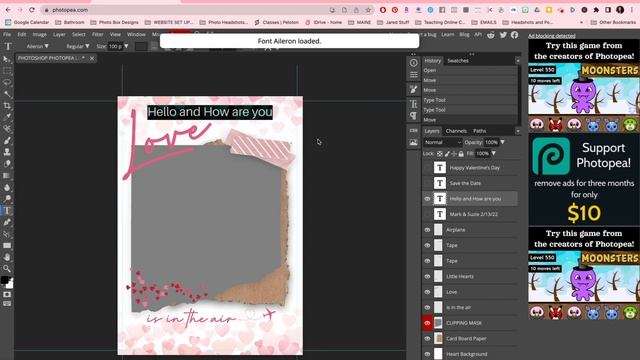Select the Blur tool

(7, 187)
